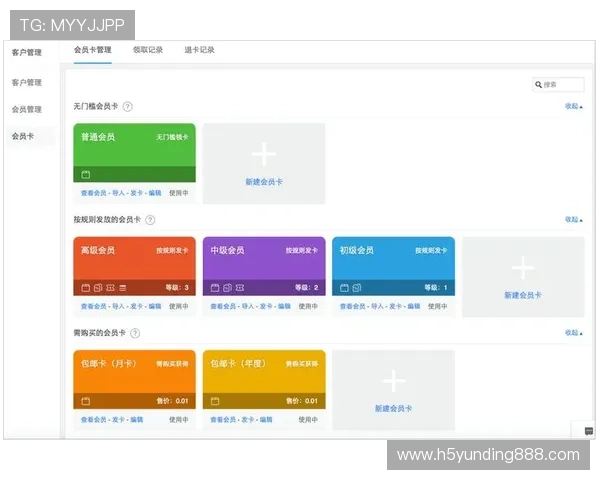Click 导入 under the 中级会员 card

[x=248, y=306]
